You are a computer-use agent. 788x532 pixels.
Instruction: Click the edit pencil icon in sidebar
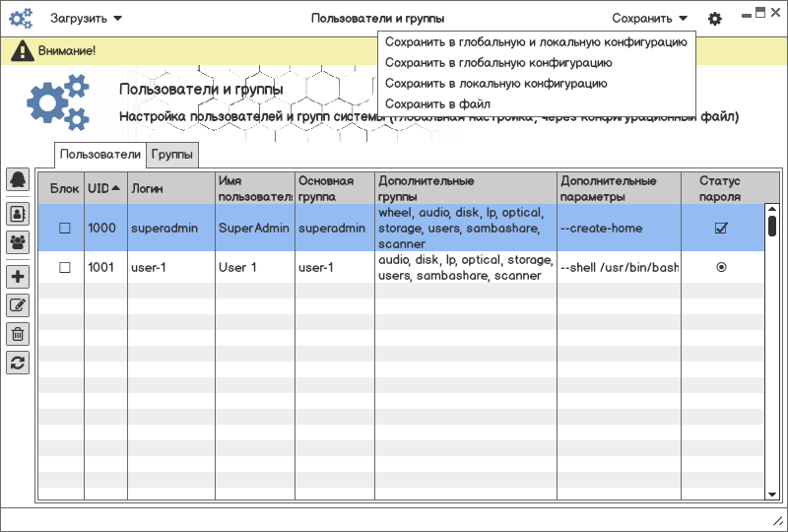[18, 305]
